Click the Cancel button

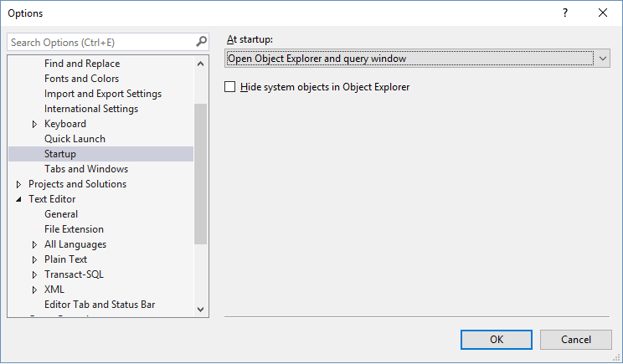576,339
